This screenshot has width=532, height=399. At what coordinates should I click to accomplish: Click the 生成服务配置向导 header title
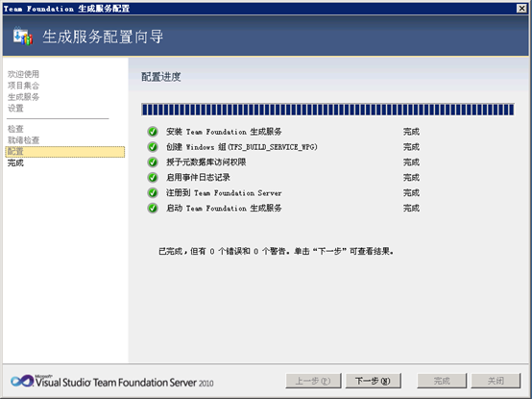[103, 37]
